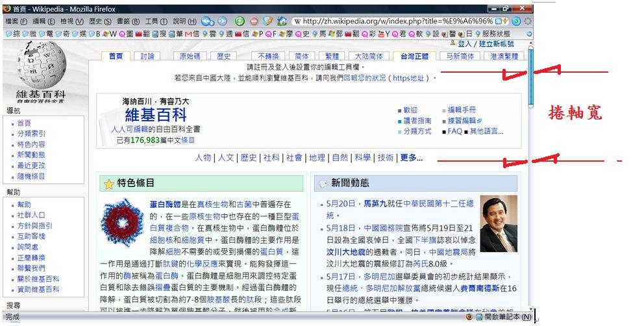Open the 讀者指南 link
Screen dimensions: 644x326
(417, 121)
